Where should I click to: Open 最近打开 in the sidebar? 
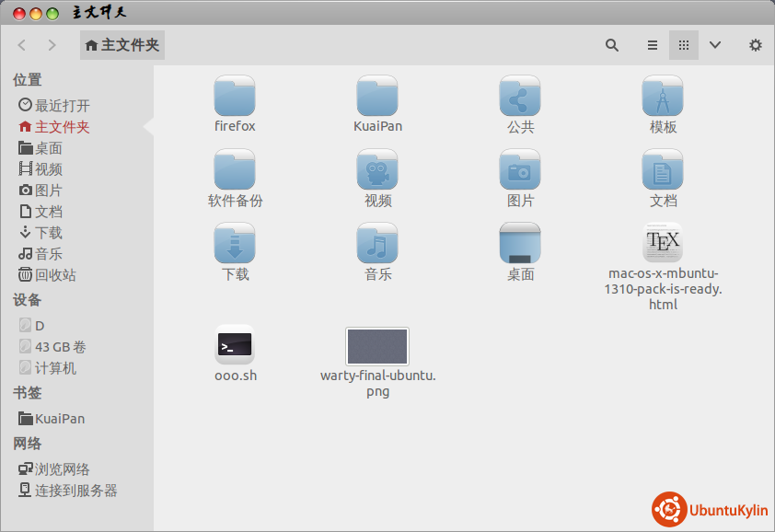click(x=62, y=106)
